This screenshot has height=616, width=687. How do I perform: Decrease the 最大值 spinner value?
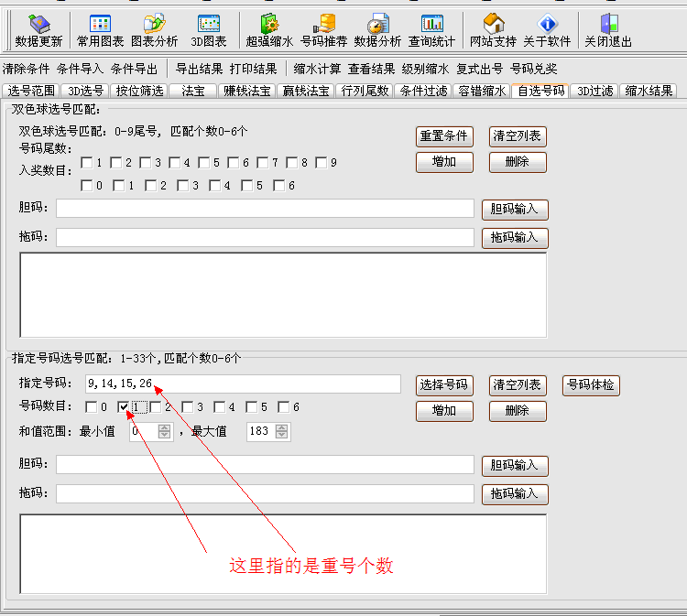point(281,436)
